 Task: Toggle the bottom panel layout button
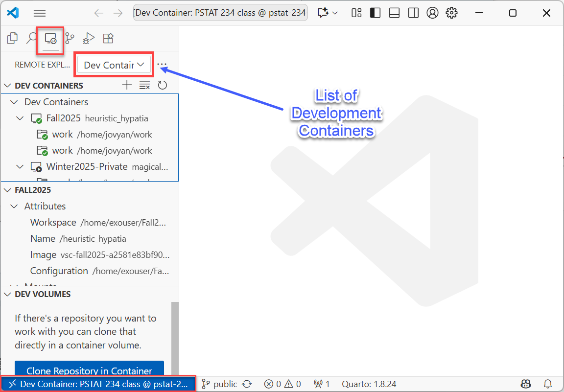[395, 13]
